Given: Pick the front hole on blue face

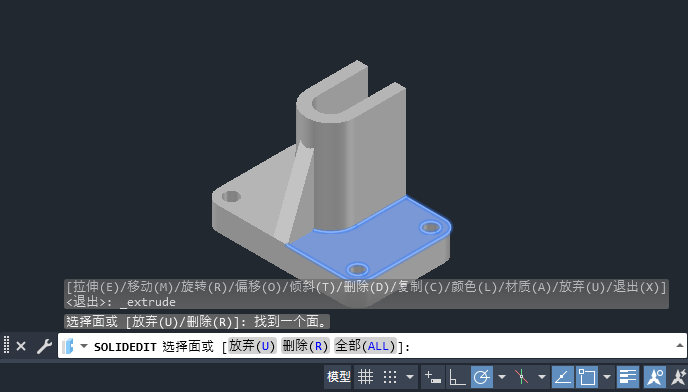Looking at the screenshot, I should click(358, 269).
